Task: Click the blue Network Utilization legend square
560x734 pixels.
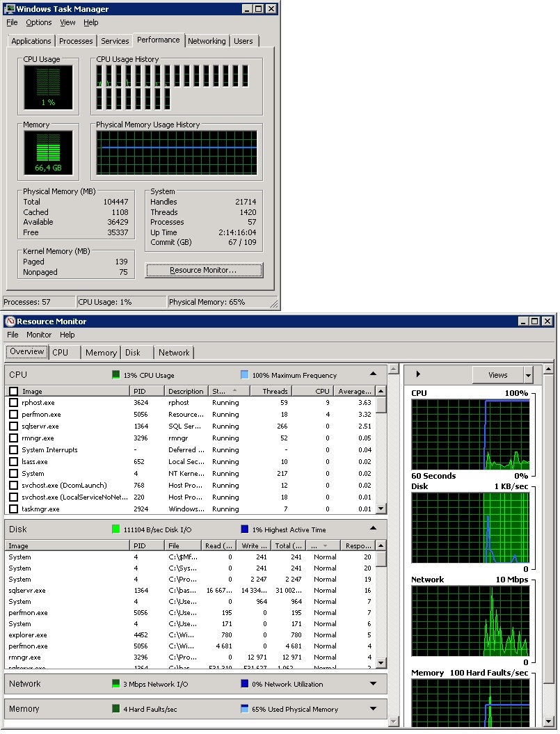Action: click(x=244, y=683)
